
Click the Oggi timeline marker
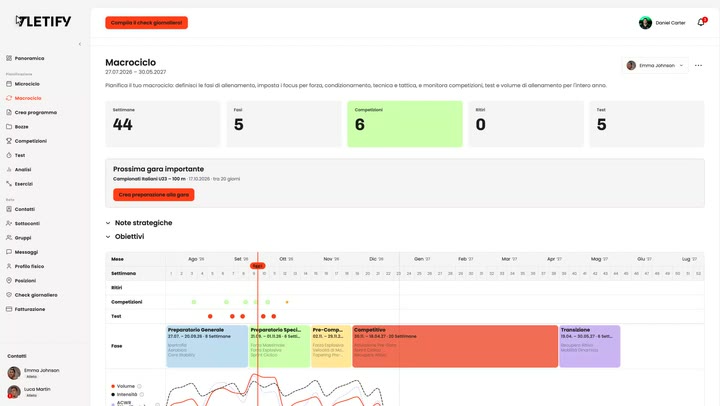click(x=258, y=266)
